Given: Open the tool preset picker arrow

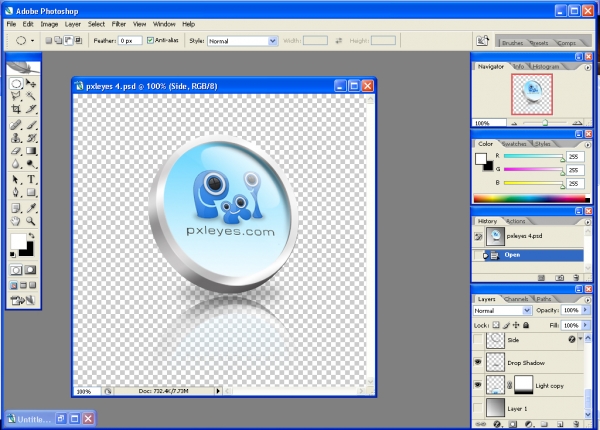Looking at the screenshot, I should pyautogui.click(x=33, y=41).
